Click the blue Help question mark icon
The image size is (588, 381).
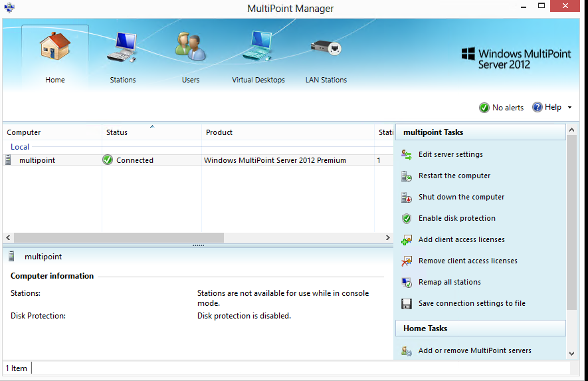(x=538, y=107)
